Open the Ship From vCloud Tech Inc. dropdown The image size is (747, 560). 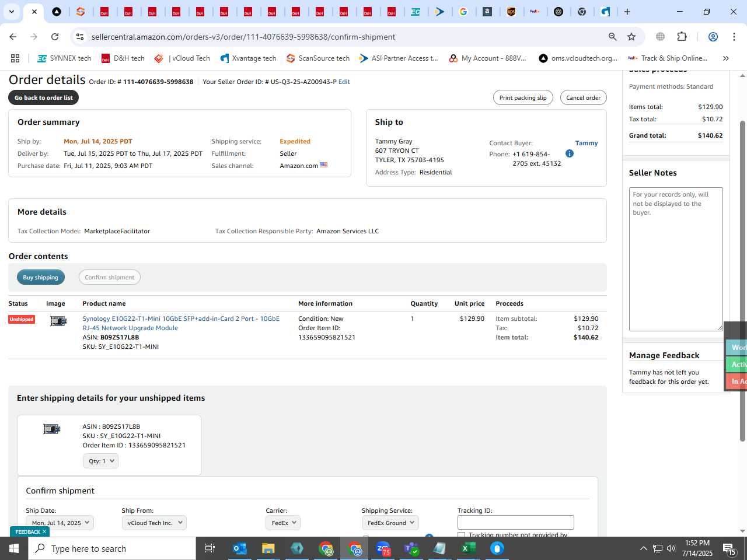154,523
